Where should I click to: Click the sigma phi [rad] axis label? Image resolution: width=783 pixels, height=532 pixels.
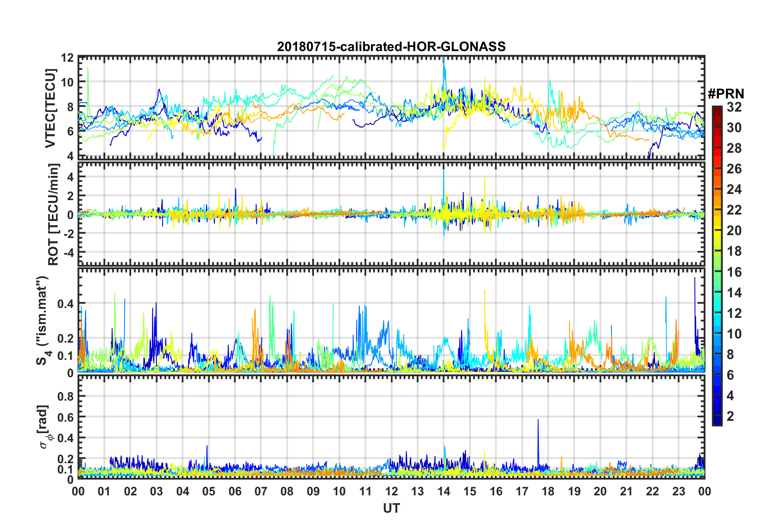pyautogui.click(x=43, y=427)
